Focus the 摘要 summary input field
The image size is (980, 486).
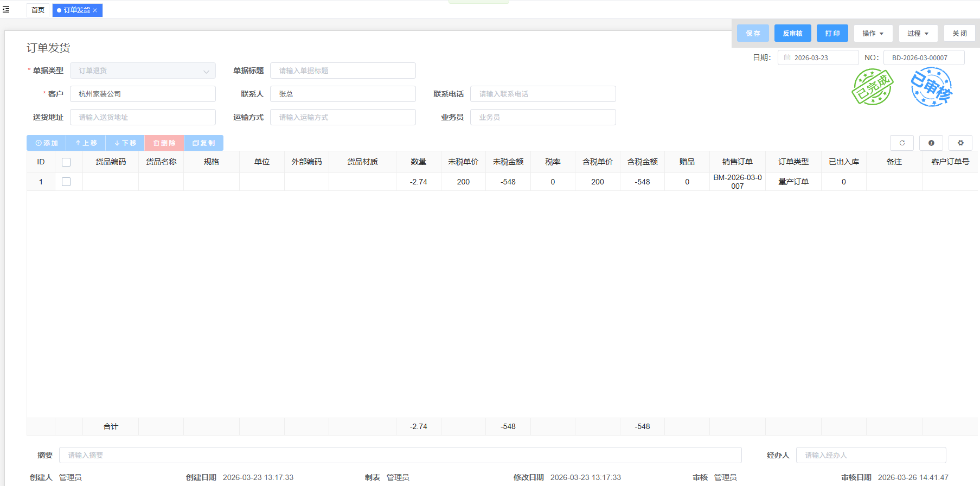400,456
